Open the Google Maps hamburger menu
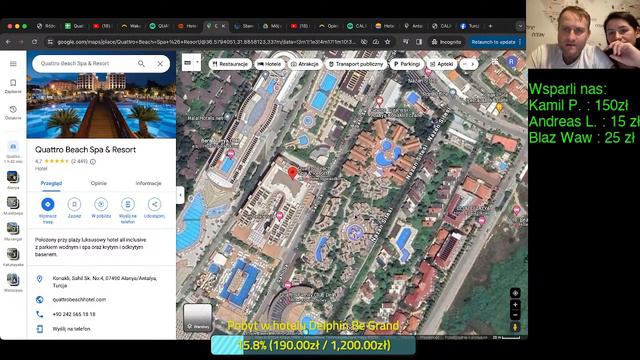The image size is (640, 360). 13,64
